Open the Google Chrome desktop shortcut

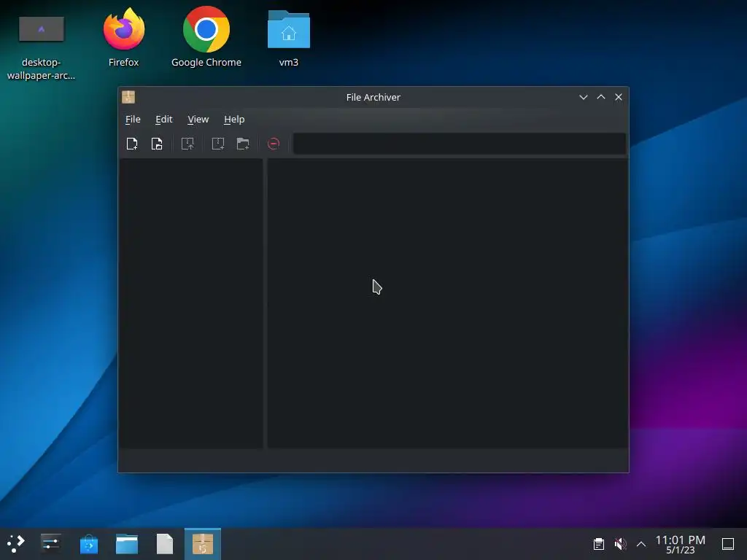click(x=206, y=37)
